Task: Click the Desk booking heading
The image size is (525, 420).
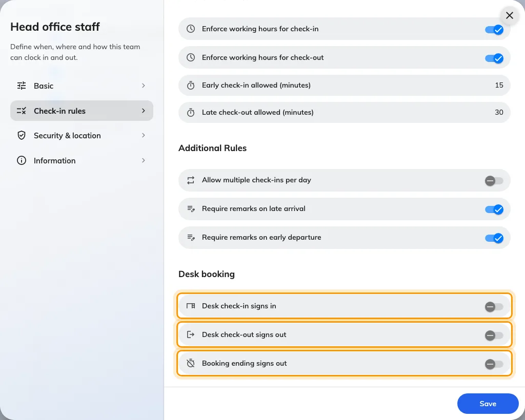Action: 207,274
